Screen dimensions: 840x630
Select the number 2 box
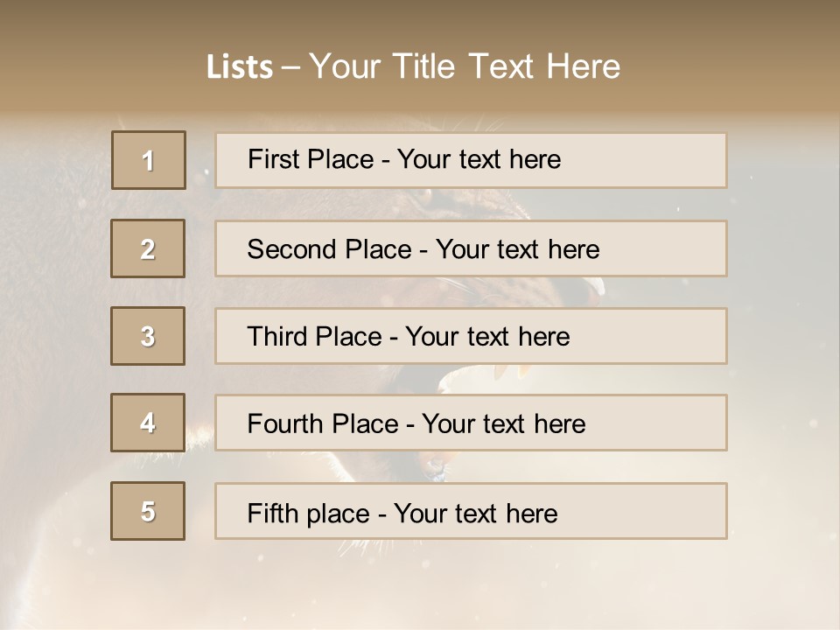148,248
